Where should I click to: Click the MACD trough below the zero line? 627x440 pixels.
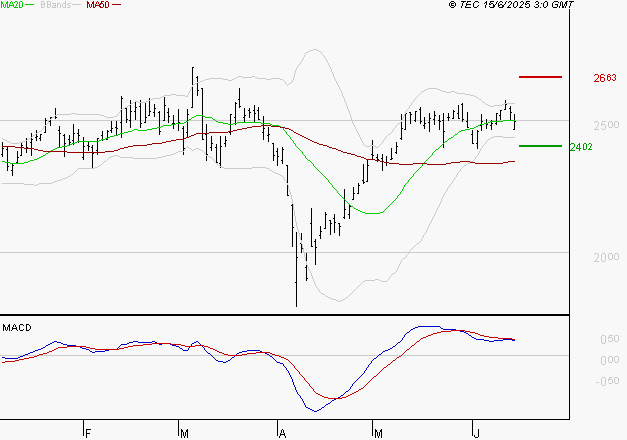[x=316, y=410]
